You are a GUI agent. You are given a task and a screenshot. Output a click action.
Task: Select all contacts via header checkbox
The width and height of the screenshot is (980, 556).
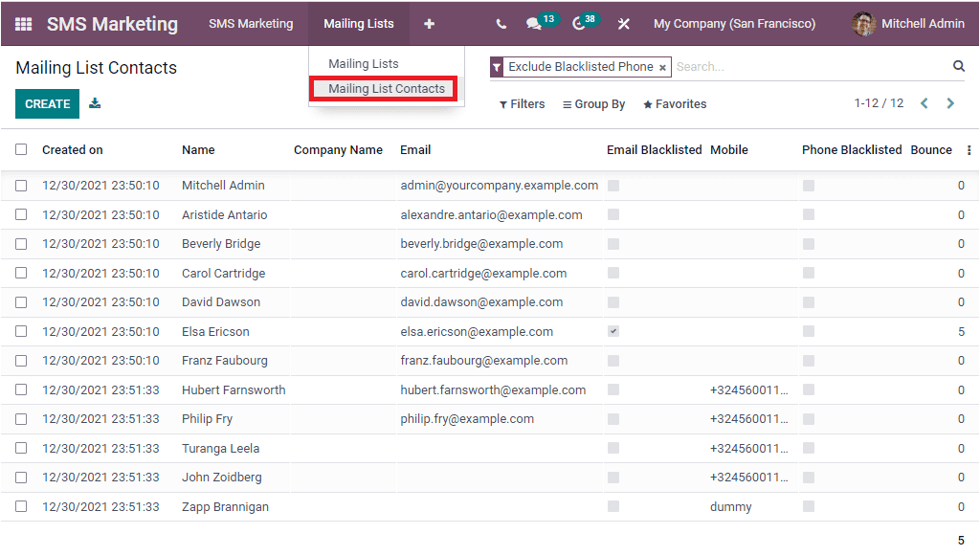[x=21, y=150]
